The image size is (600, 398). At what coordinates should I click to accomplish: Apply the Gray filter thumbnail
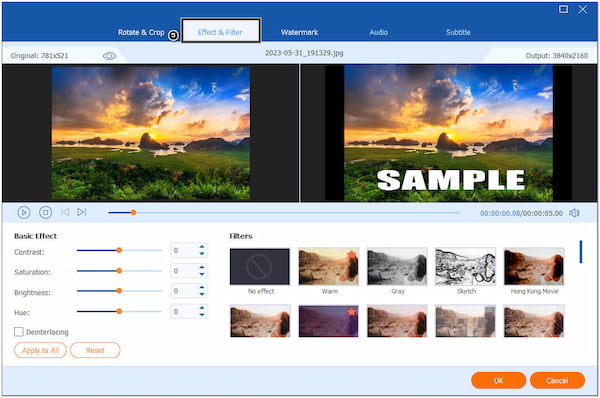pyautogui.click(x=397, y=267)
